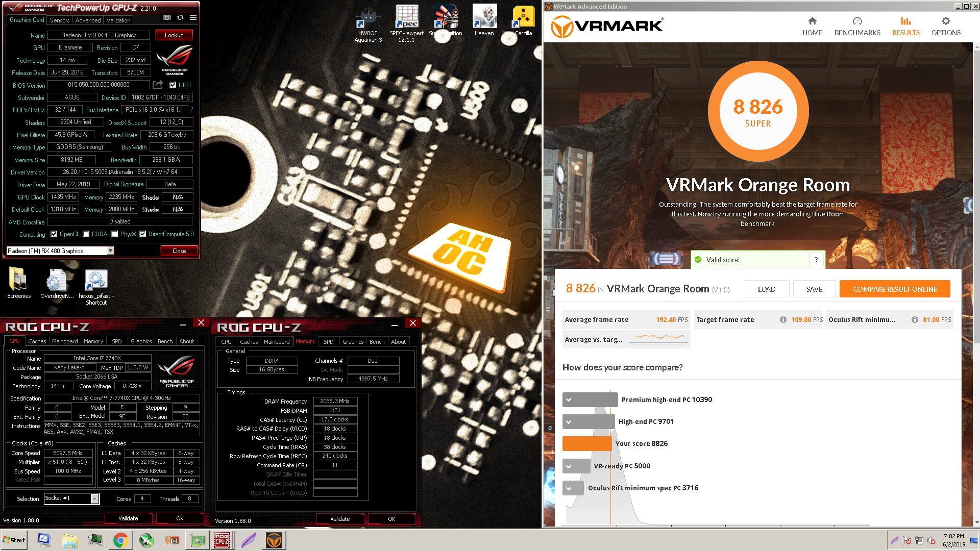Image resolution: width=980 pixels, height=551 pixels.
Task: Click Target frame rate info icon
Action: coord(783,320)
